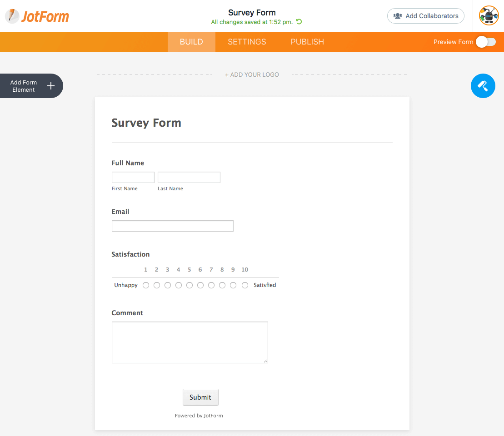Switch to the BUILD tab
Image resolution: width=504 pixels, height=436 pixels.
(x=191, y=42)
